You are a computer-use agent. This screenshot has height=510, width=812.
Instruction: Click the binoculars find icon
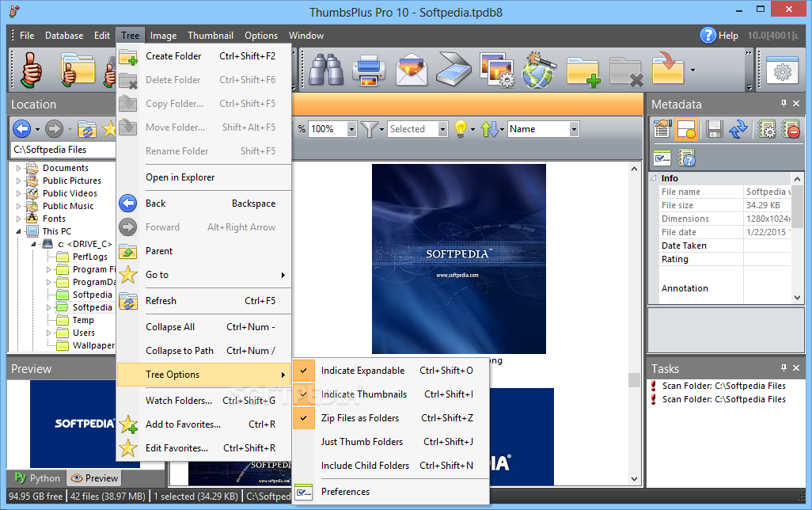(326, 70)
